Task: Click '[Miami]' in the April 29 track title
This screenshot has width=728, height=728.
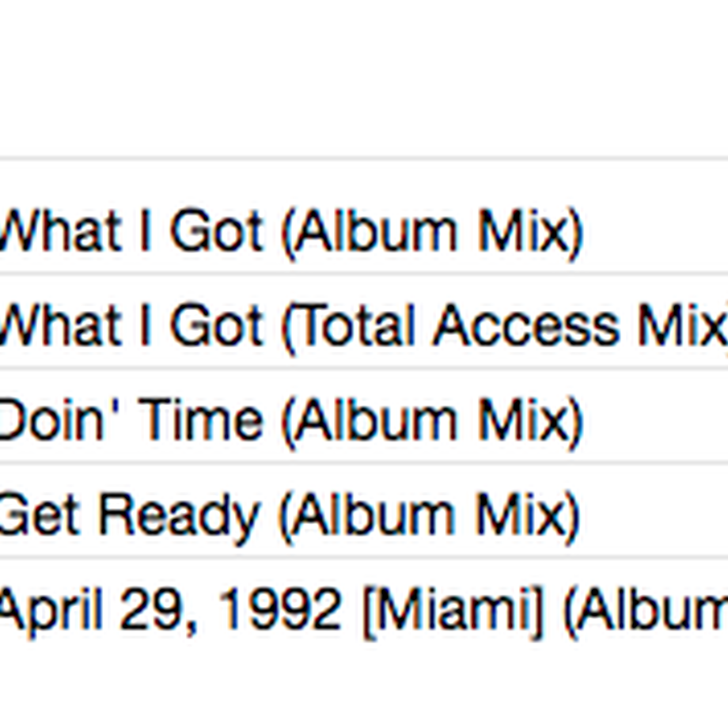Action: [453, 611]
